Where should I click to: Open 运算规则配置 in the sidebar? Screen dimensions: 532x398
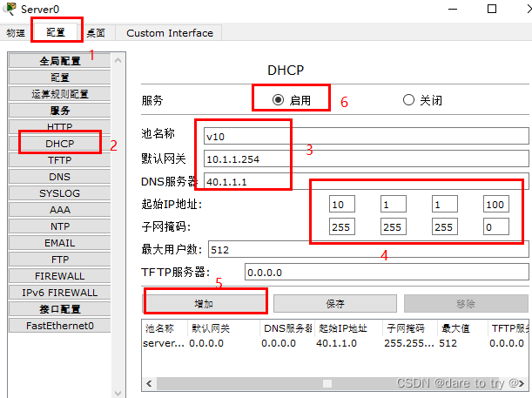[x=60, y=94]
